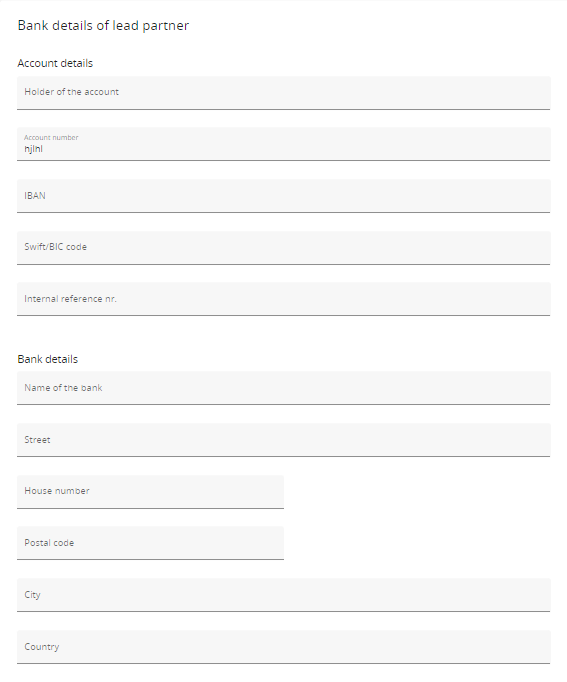Click the Street placeholder text
Screen dimensions: 567x682
[x=37, y=440]
